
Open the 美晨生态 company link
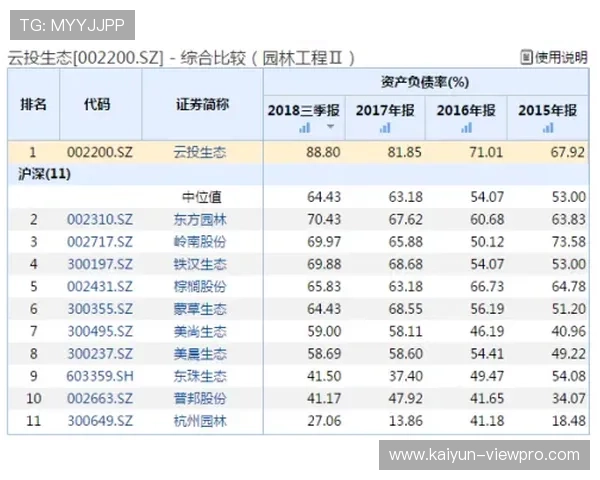click(200, 353)
